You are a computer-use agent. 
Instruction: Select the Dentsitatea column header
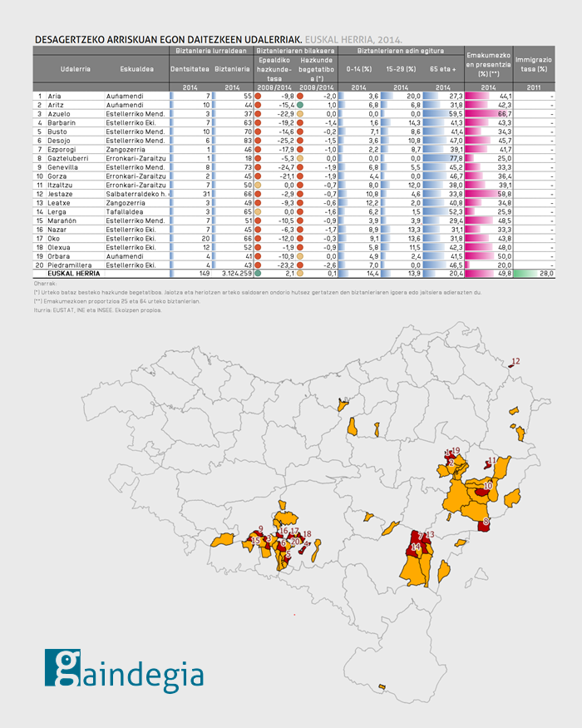[190, 68]
